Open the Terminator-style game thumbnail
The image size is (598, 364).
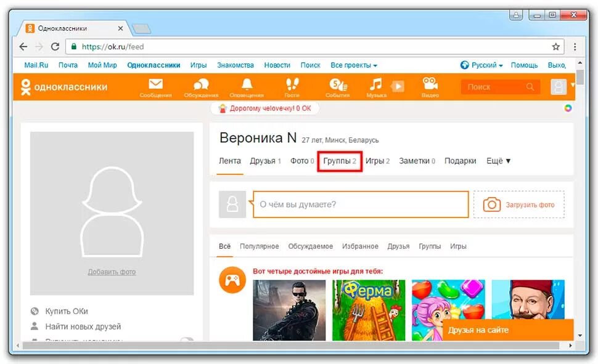pyautogui.click(x=289, y=310)
